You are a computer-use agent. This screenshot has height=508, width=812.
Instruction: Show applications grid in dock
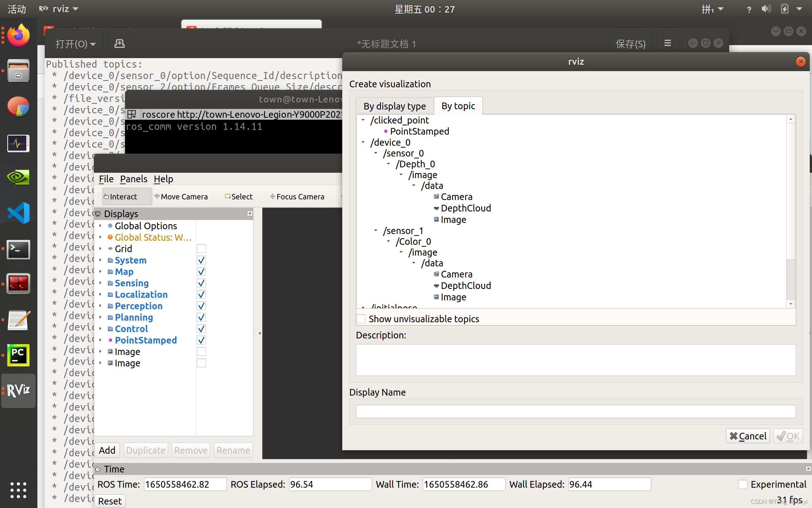click(x=18, y=490)
